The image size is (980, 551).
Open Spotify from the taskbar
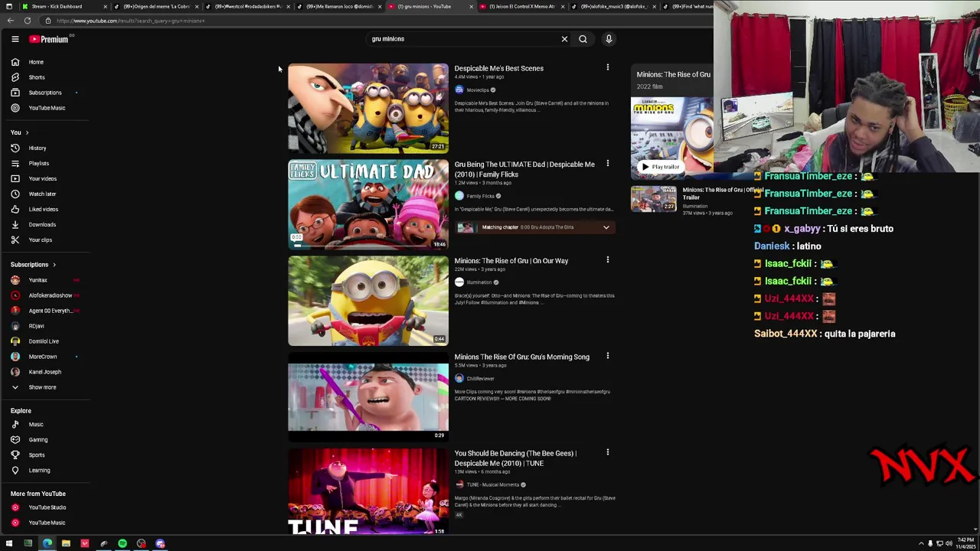coord(122,543)
